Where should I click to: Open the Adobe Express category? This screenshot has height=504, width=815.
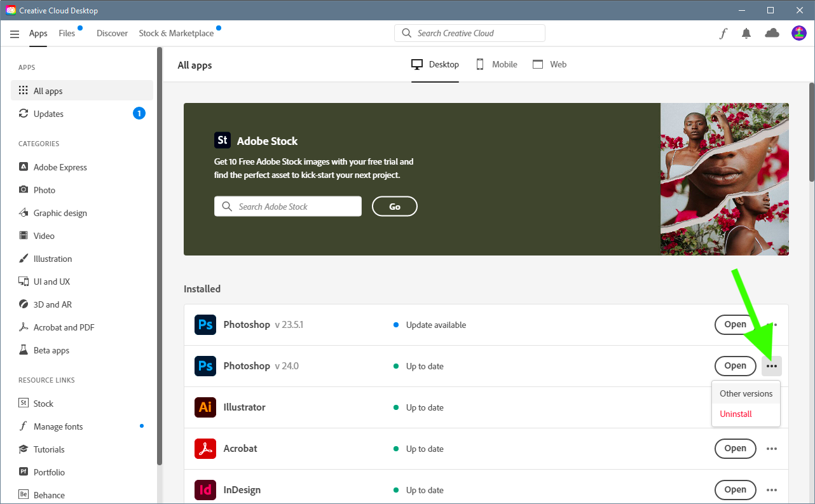click(60, 167)
